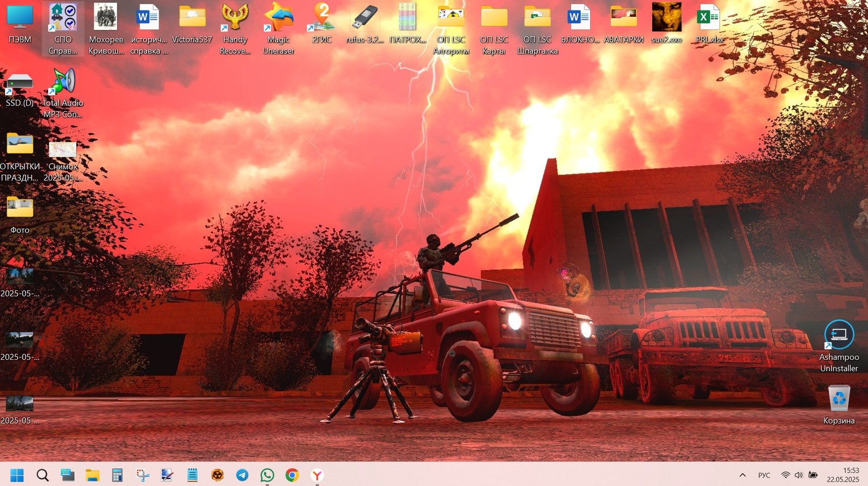Open Yandex Browser from the taskbar
This screenshot has width=868, height=486.
(x=317, y=475)
